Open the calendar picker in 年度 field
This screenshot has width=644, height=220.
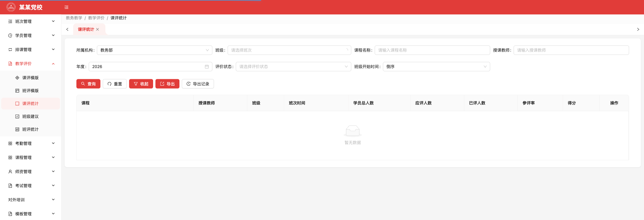point(207,67)
